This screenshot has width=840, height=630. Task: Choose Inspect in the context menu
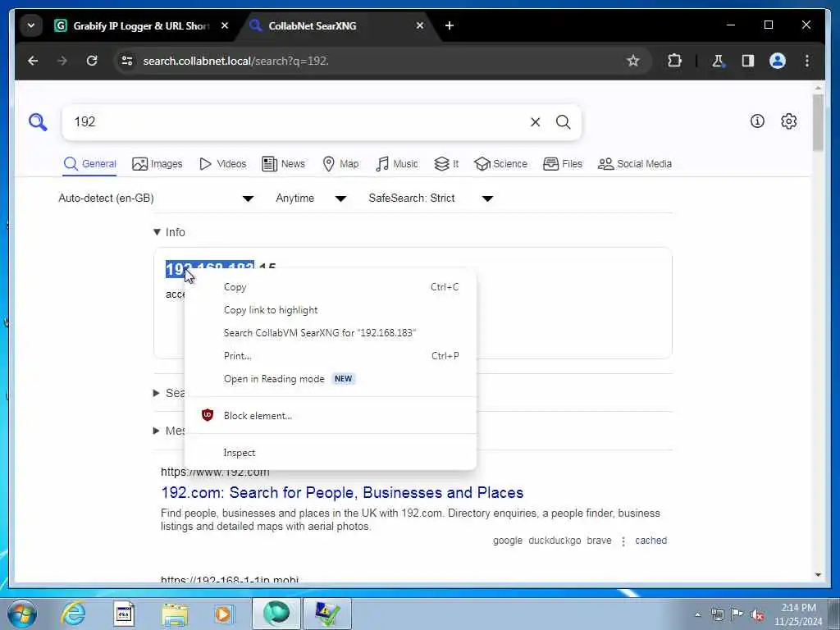(x=330, y=453)
